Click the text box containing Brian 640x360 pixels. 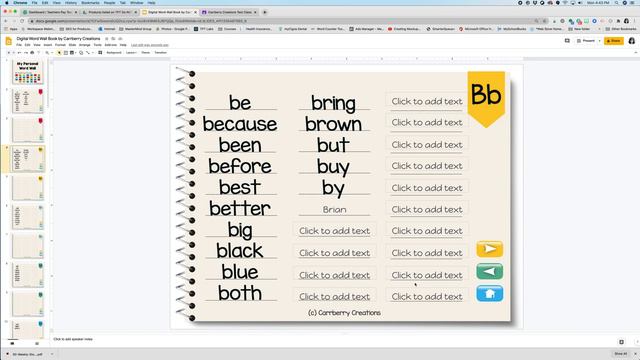click(x=334, y=209)
